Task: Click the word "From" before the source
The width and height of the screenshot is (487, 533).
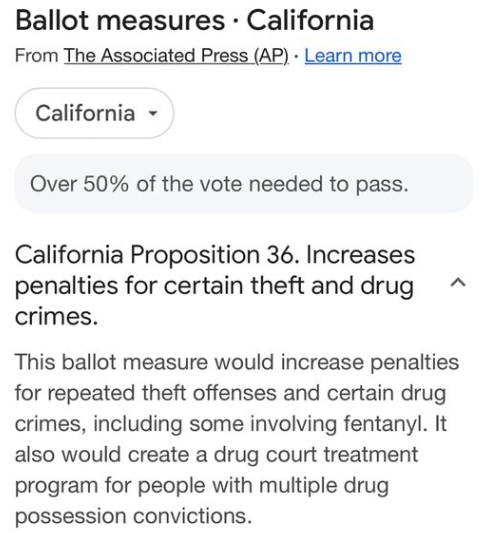Action: [37, 55]
